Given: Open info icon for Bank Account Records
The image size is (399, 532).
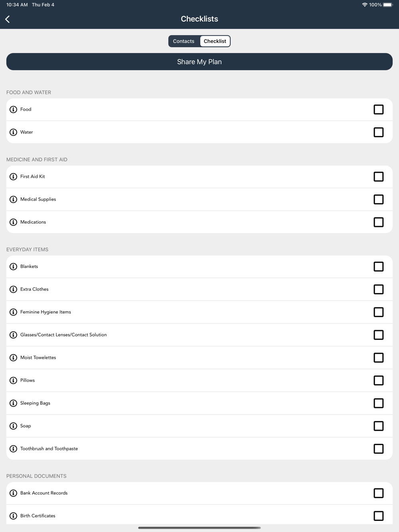Looking at the screenshot, I should pyautogui.click(x=13, y=493).
